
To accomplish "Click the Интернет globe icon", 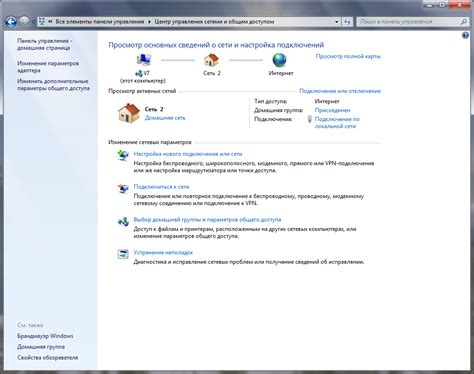I will (279, 60).
